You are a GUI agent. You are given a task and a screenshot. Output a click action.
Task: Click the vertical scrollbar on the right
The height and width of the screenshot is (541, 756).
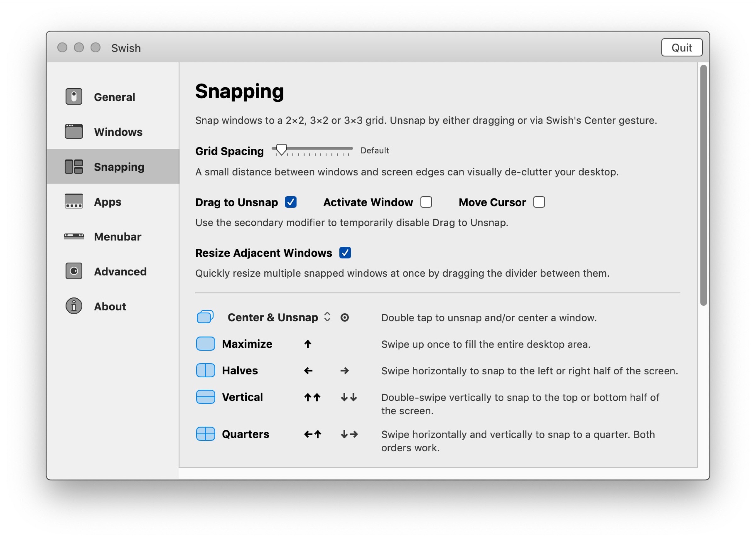pos(703,185)
